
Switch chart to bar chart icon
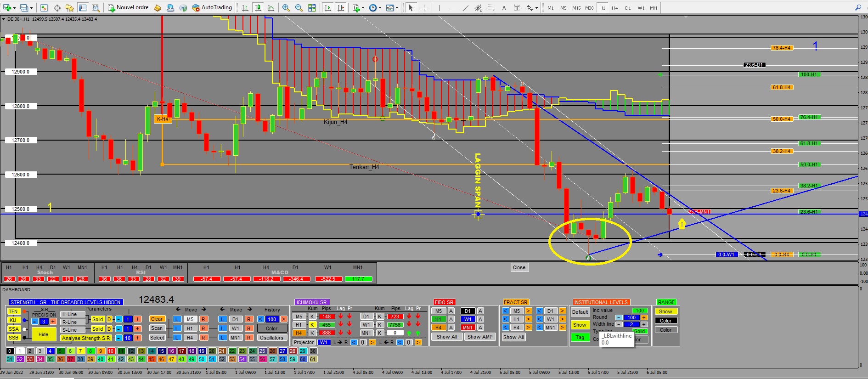point(245,8)
